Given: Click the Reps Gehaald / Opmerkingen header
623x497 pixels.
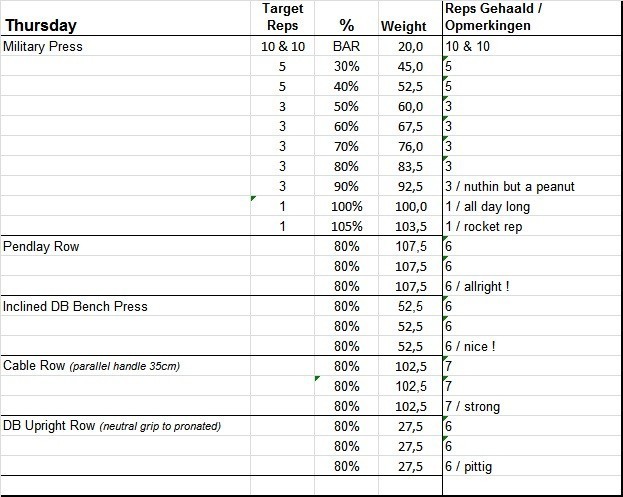Looking at the screenshot, I should pyautogui.click(x=496, y=18).
